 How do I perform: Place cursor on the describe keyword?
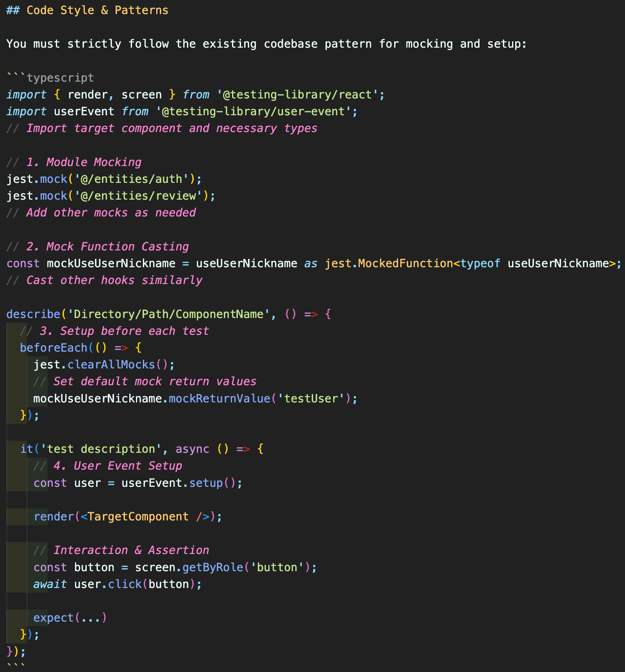[33, 314]
